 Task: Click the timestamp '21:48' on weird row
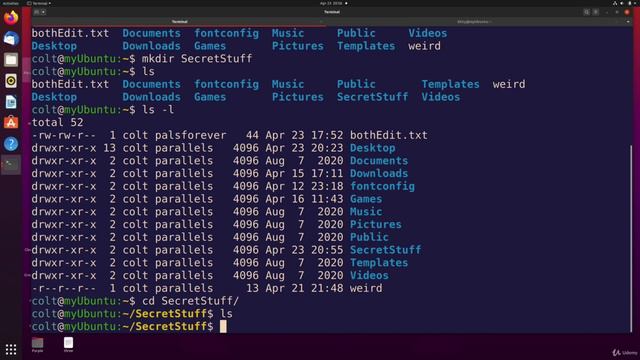pyautogui.click(x=327, y=288)
